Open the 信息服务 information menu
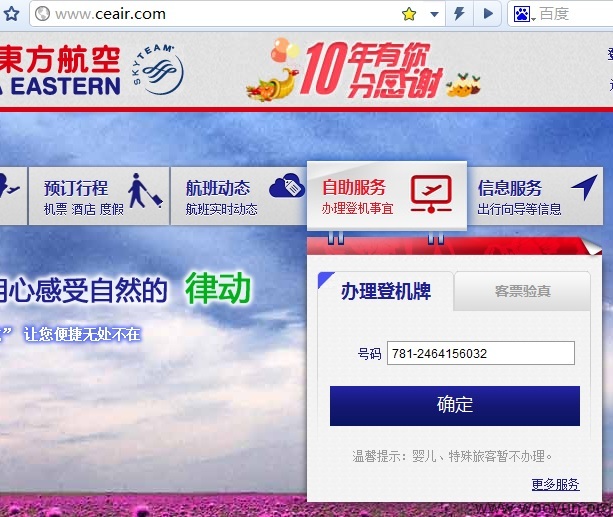The height and width of the screenshot is (517, 613). [x=535, y=196]
